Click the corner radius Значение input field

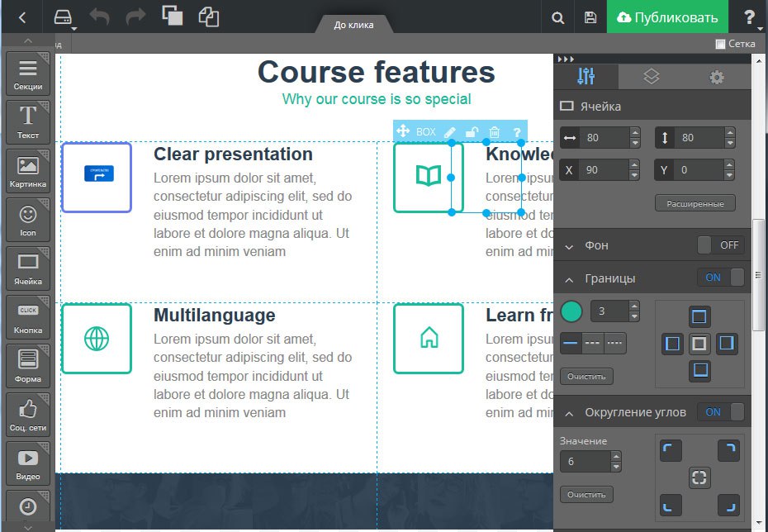(585, 462)
